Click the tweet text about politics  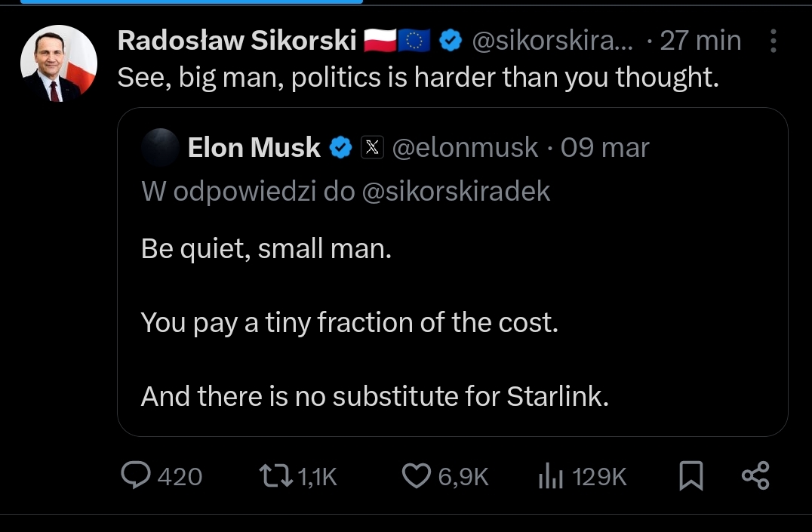(x=417, y=77)
